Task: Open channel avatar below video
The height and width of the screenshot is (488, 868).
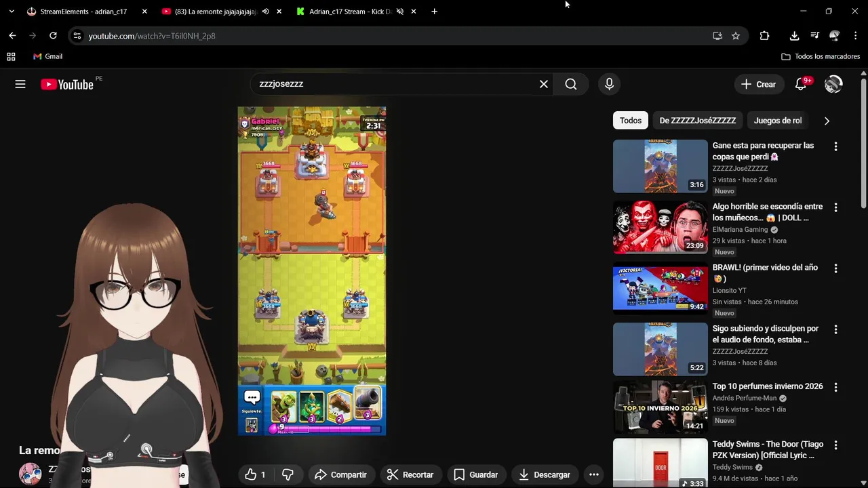Action: click(x=30, y=474)
